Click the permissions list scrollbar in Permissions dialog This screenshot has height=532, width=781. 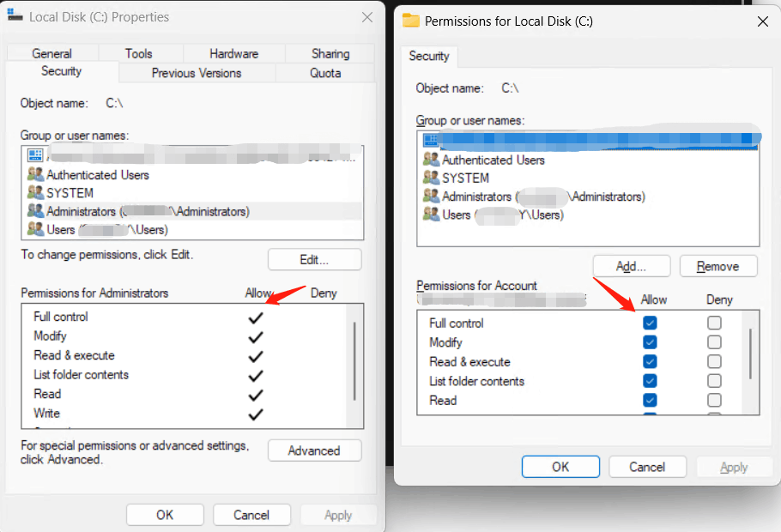[x=750, y=354]
